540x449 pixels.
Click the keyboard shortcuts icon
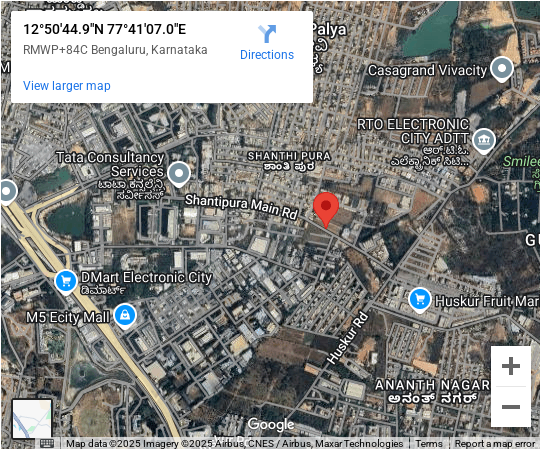tap(47, 443)
